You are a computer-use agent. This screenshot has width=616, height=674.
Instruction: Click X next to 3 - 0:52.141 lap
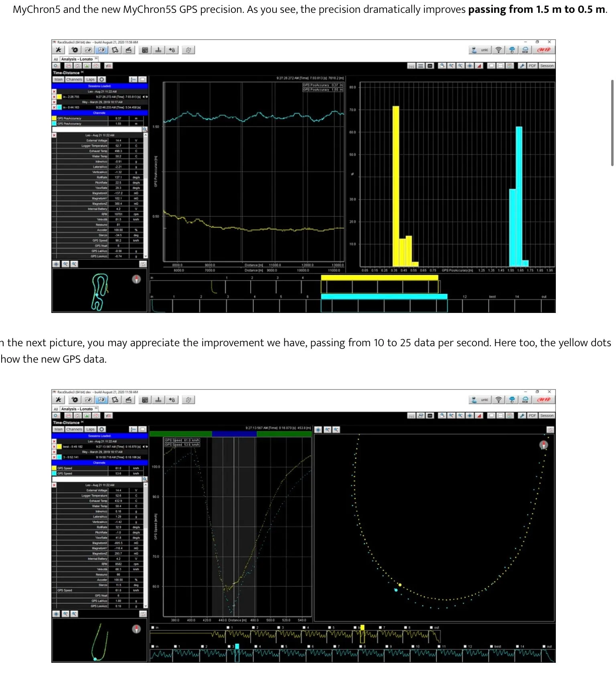[x=54, y=457]
